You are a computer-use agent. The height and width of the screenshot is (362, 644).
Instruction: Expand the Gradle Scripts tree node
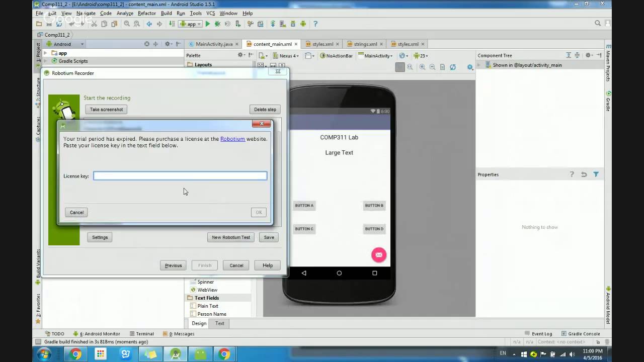tap(45, 61)
